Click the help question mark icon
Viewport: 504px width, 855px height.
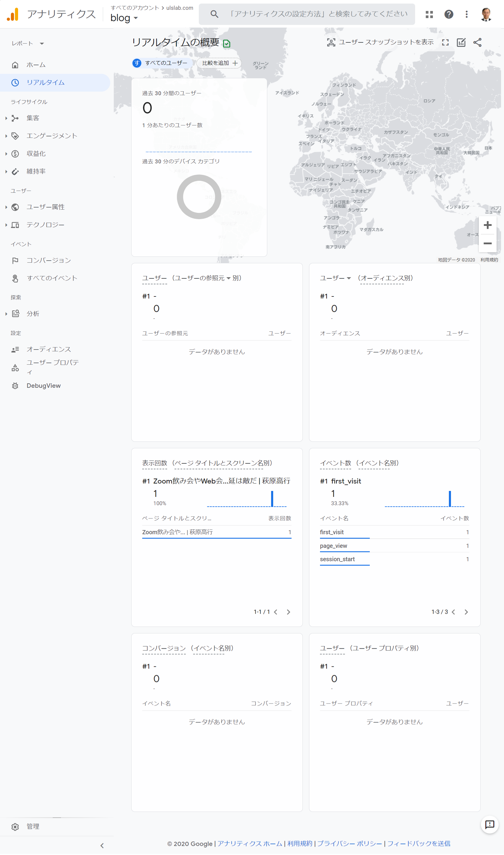[449, 14]
